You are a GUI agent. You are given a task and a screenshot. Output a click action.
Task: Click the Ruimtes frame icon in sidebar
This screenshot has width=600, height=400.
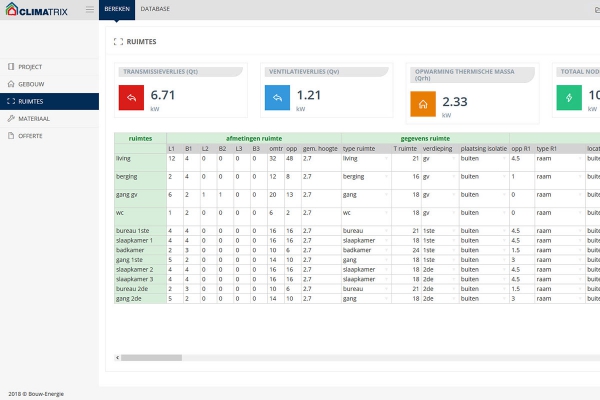pos(11,101)
